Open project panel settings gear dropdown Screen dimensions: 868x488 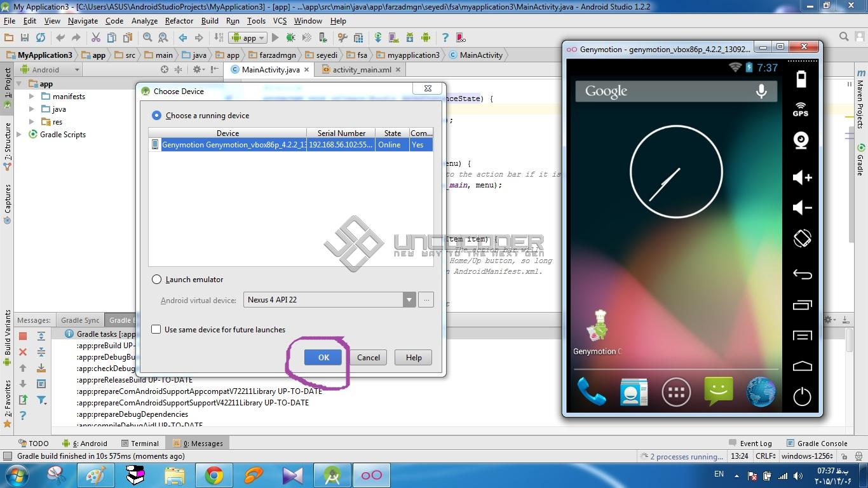click(x=198, y=69)
